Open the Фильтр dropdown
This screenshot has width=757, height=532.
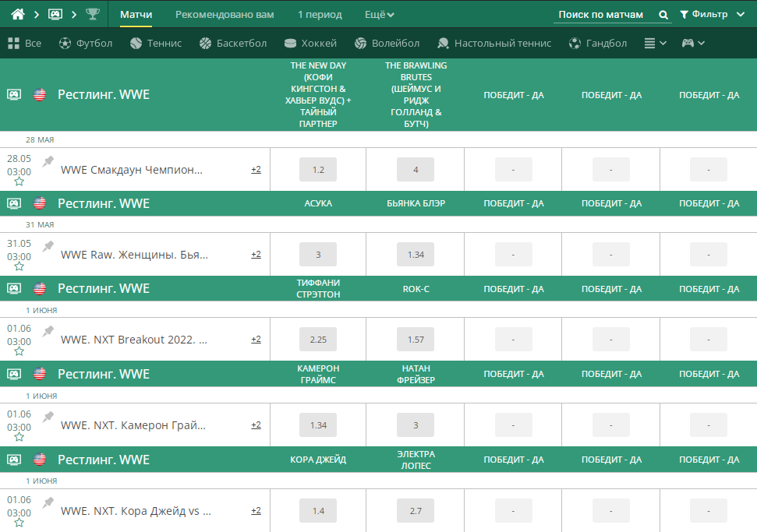click(712, 15)
